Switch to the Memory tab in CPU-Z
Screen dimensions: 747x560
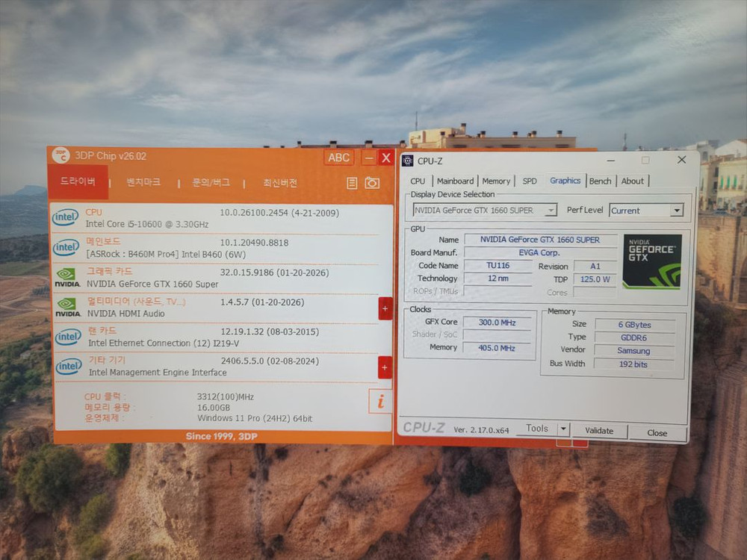(x=496, y=181)
